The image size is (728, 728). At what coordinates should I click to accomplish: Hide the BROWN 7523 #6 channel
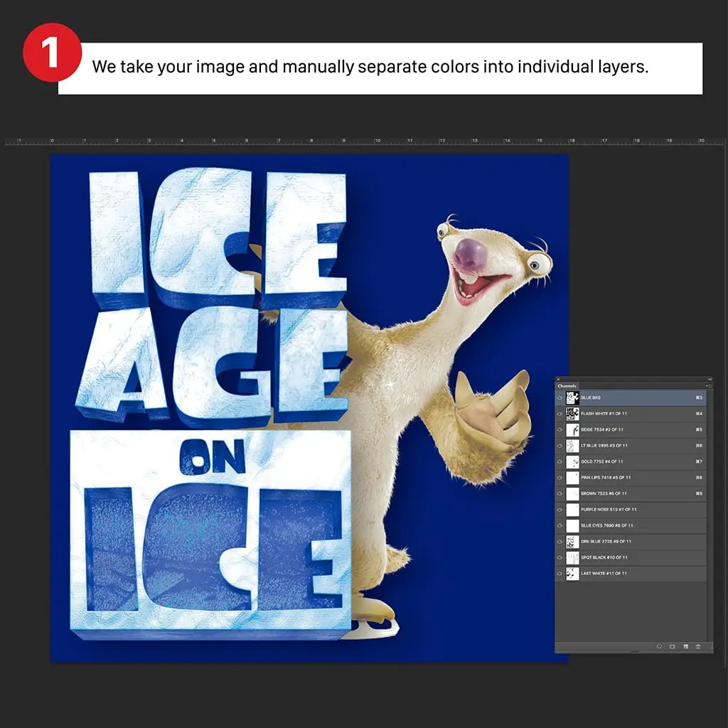[560, 493]
